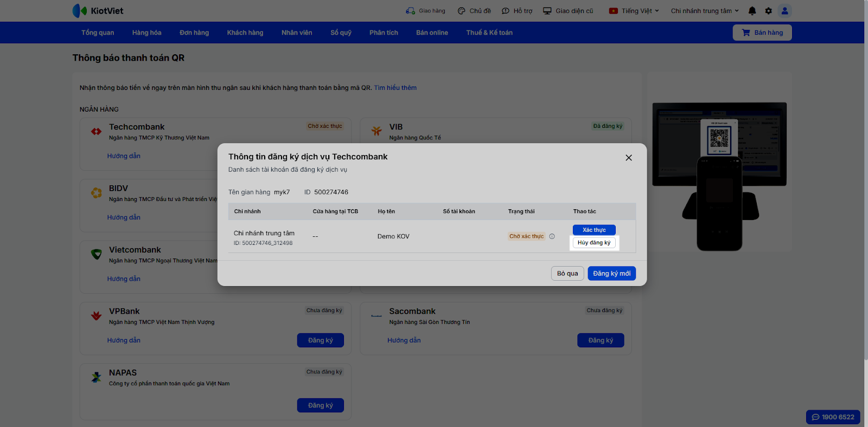Click the Đã đăng ký badge on VIB
The width and height of the screenshot is (868, 427).
point(608,126)
